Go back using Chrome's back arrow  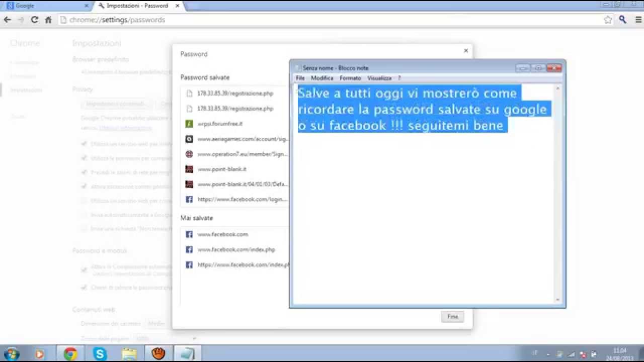(7, 20)
